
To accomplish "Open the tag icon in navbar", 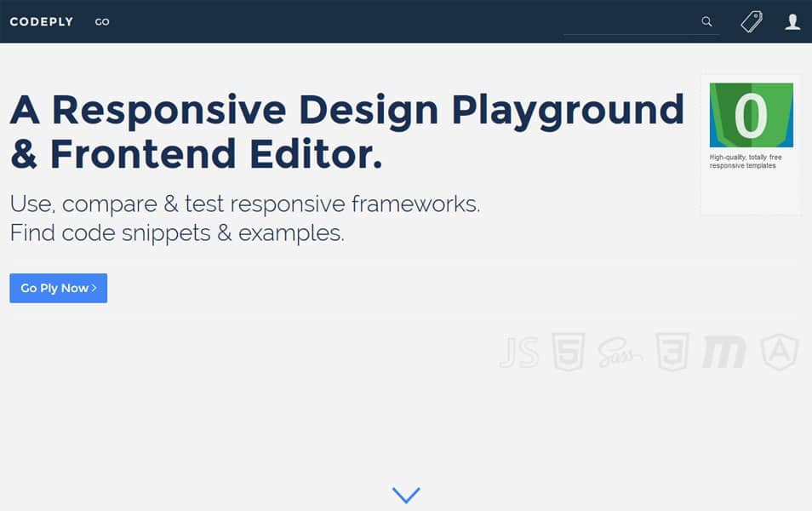I will point(751,22).
